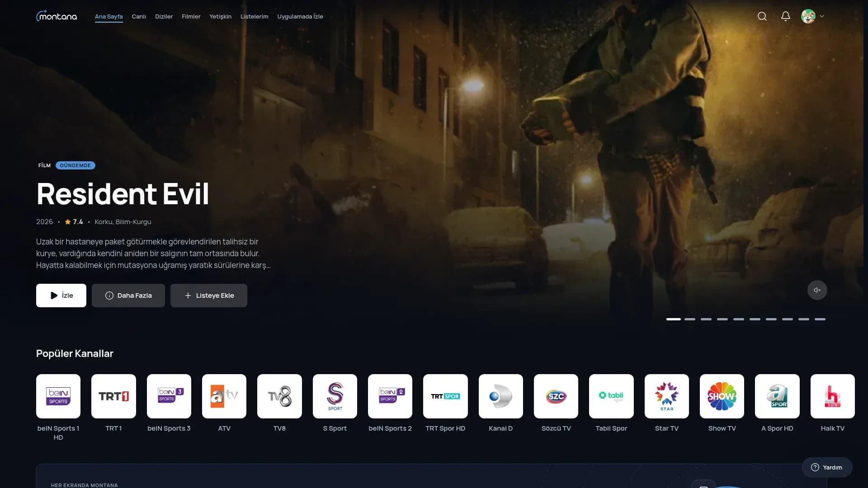This screenshot has height=488, width=868.
Task: Open TRT 1 channel logo
Action: click(113, 396)
